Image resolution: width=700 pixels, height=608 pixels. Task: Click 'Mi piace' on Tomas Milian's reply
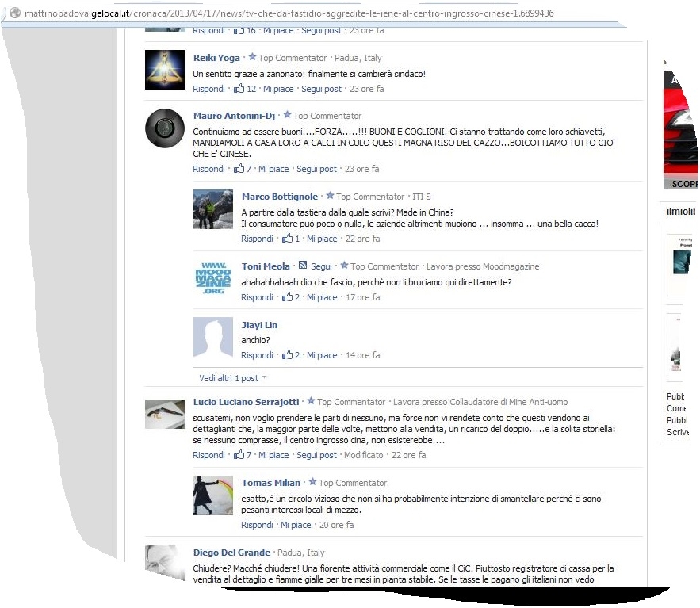[x=296, y=525]
